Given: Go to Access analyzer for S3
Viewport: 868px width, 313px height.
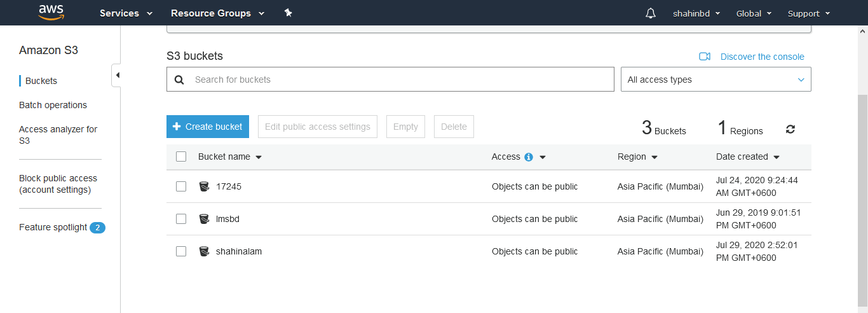Looking at the screenshot, I should 58,135.
